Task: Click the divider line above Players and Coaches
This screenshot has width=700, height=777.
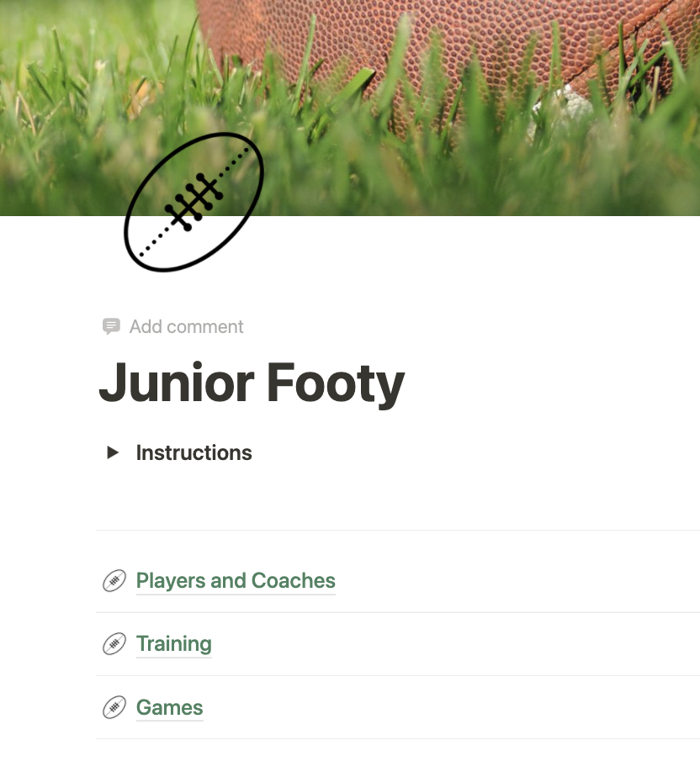Action: (395, 530)
